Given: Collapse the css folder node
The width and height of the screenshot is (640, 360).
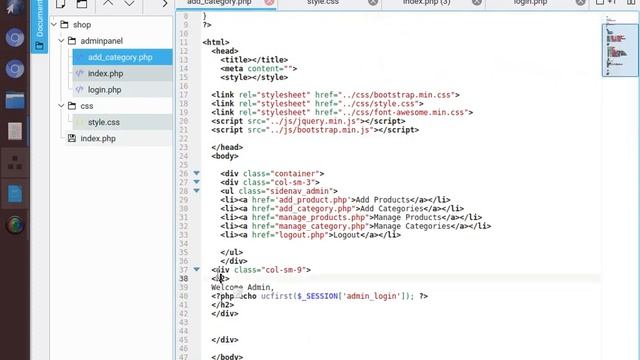Looking at the screenshot, I should [x=61, y=106].
